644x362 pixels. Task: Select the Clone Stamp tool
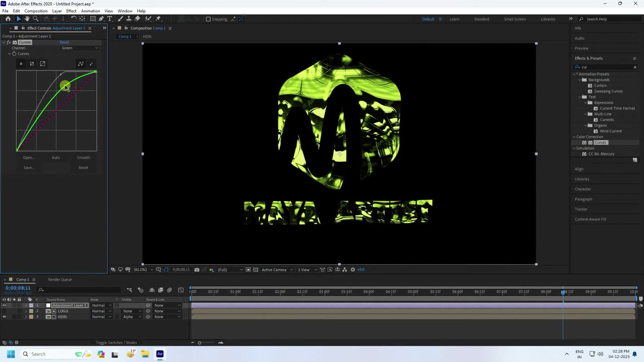[129, 19]
